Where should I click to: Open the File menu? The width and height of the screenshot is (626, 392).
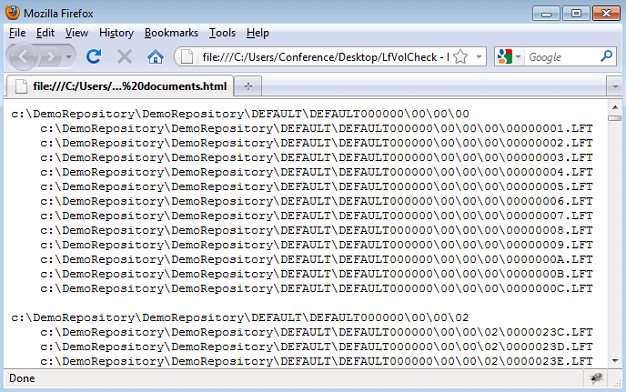17,33
